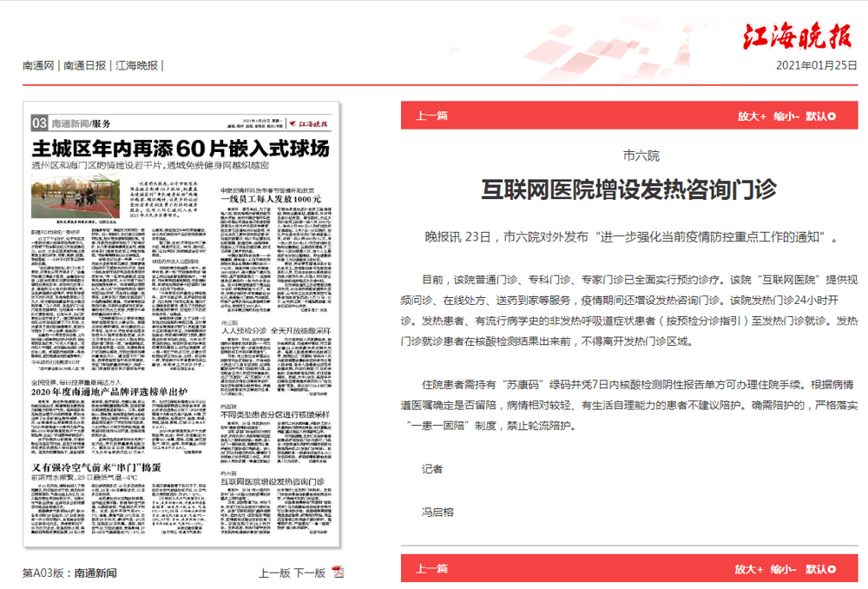
Task: Open the PDF download icon
Action: pyautogui.click(x=338, y=572)
